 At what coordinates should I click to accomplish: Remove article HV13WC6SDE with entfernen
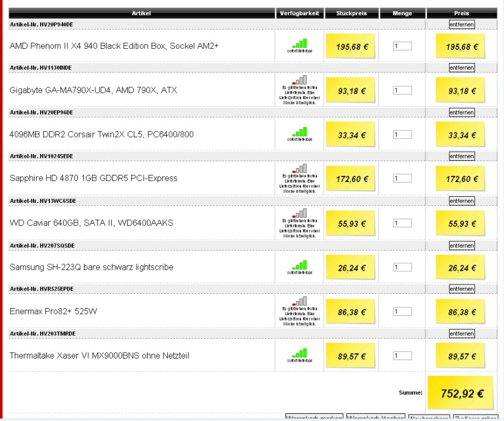point(462,201)
